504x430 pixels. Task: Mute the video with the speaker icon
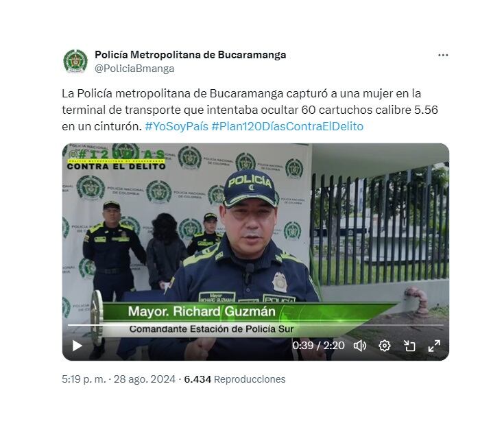[360, 346]
